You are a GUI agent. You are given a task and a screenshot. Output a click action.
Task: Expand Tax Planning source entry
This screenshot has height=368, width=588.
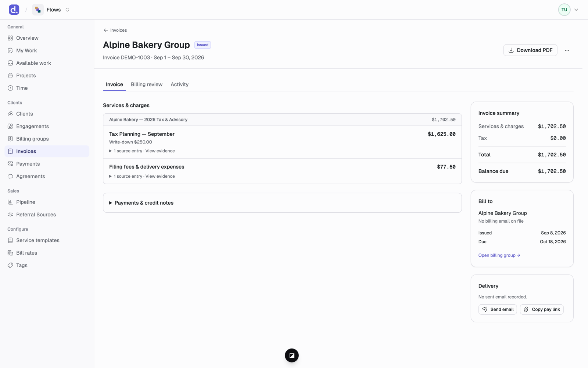142,151
